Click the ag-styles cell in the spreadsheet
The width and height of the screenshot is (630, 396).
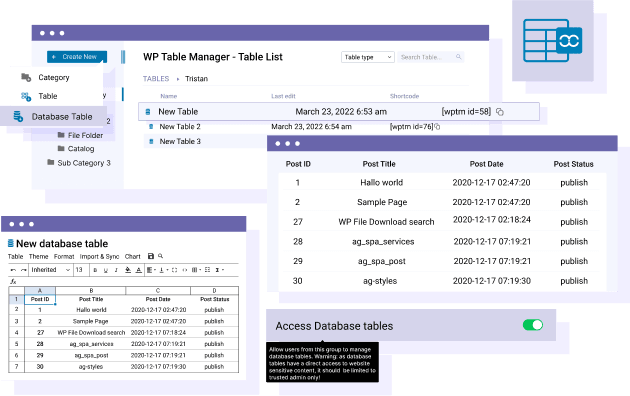click(x=91, y=367)
